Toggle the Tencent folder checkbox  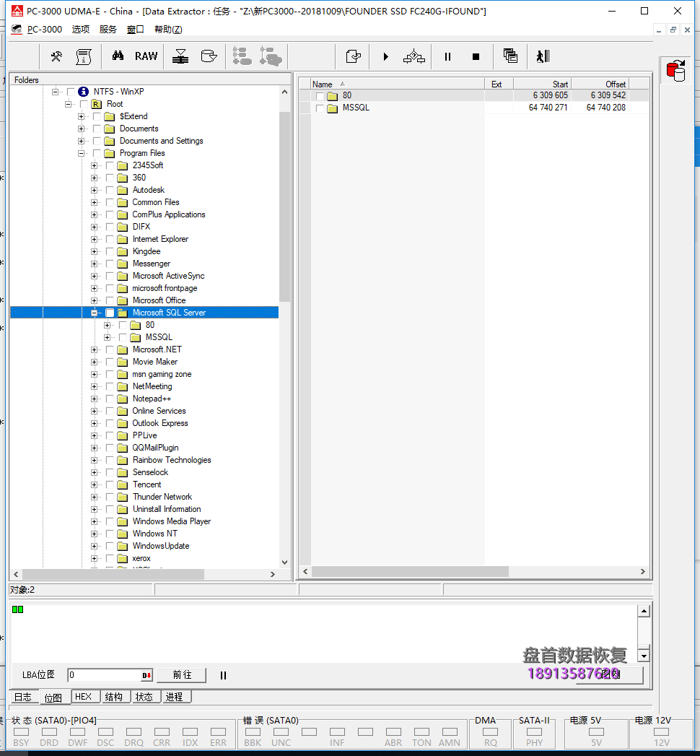point(110,485)
